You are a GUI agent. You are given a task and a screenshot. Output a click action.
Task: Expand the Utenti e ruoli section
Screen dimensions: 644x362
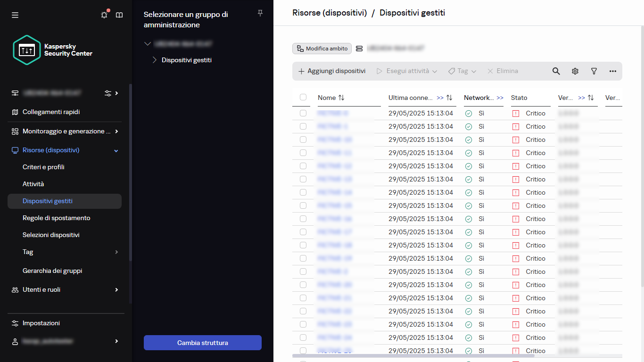116,290
